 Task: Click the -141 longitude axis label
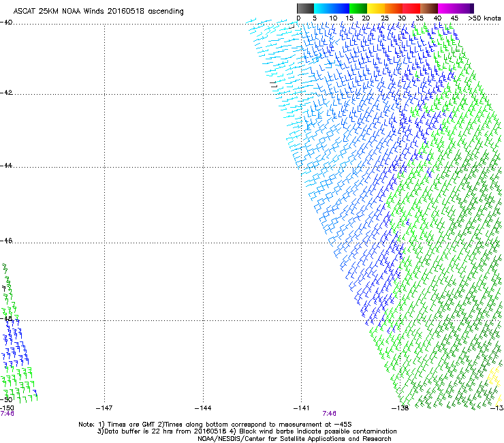(302, 408)
